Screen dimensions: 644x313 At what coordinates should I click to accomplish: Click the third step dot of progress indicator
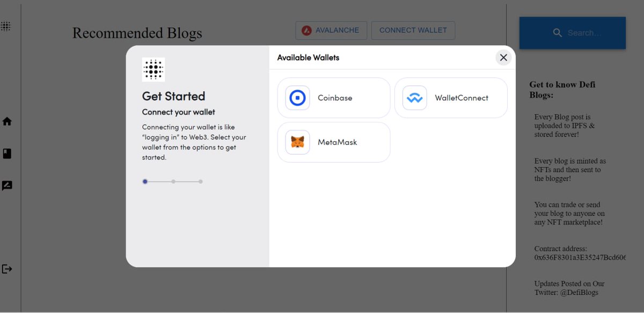pos(201,181)
